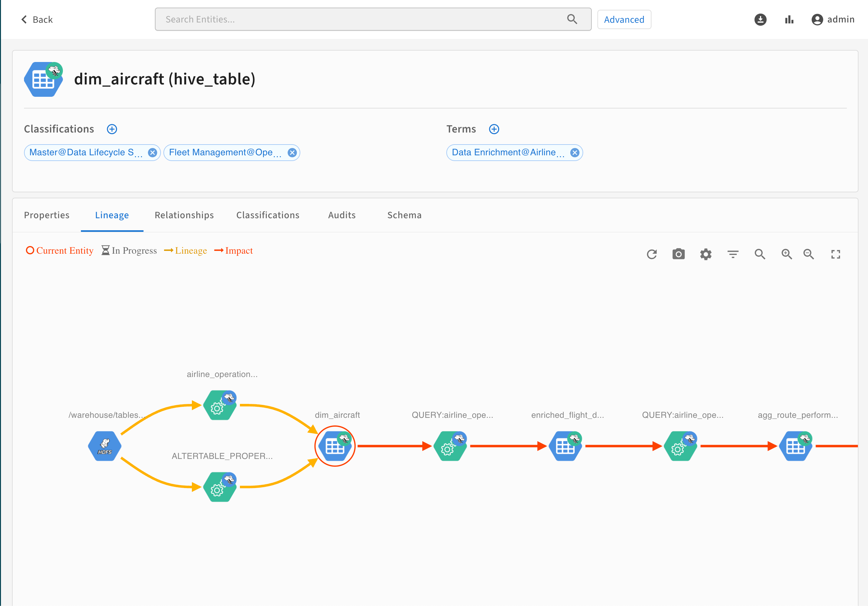Zoom in on lineage graph

pos(787,254)
